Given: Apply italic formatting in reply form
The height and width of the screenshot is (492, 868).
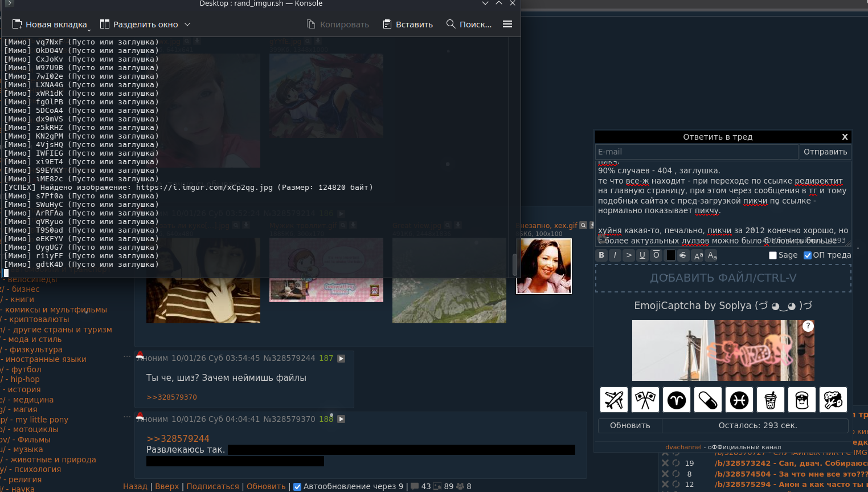Looking at the screenshot, I should (615, 255).
